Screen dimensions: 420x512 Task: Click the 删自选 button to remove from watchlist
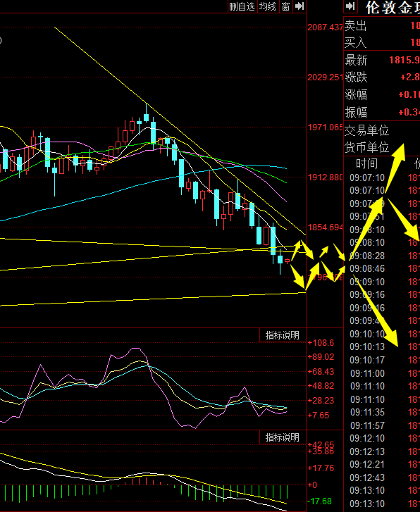(x=242, y=6)
